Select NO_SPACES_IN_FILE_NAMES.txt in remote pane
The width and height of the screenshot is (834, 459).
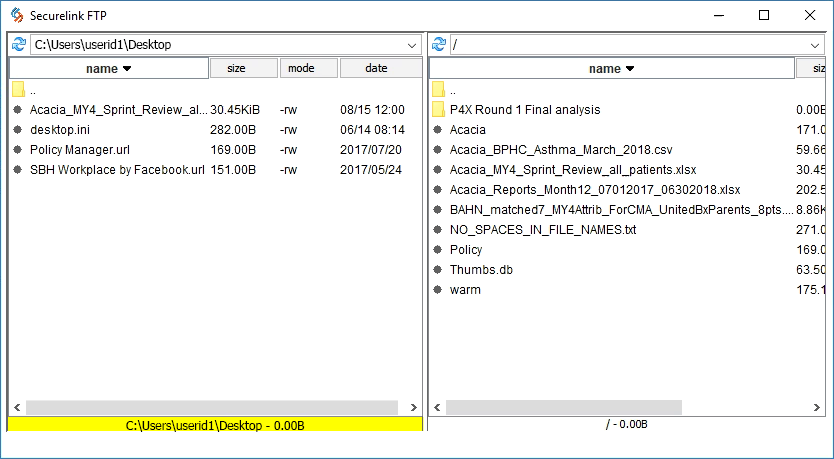542,230
